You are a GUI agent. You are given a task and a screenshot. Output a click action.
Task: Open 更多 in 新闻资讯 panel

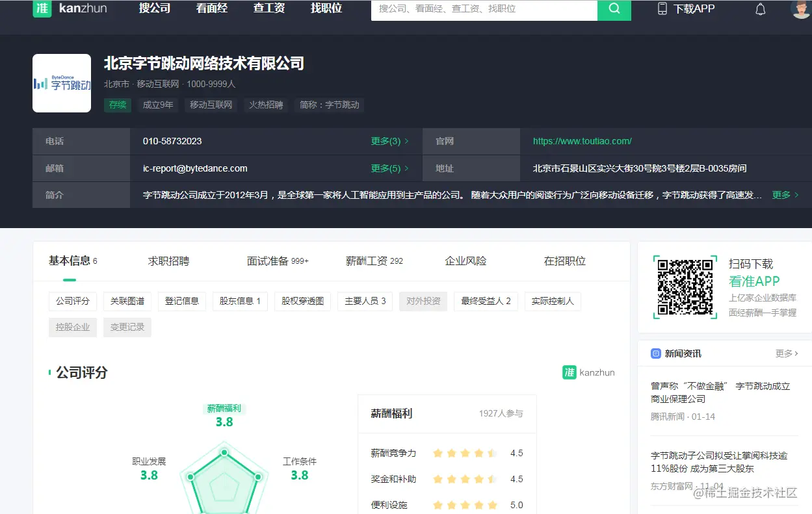787,353
